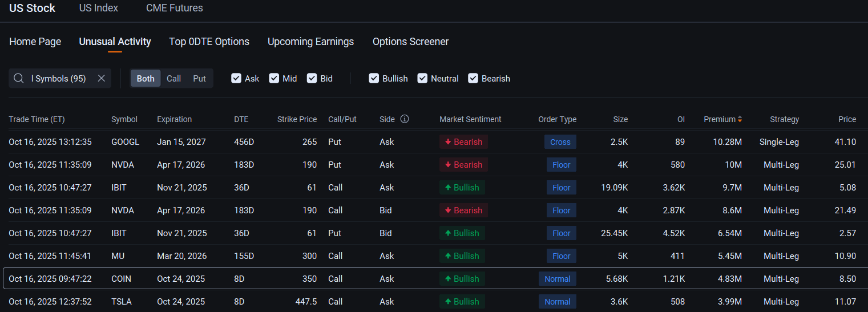This screenshot has height=312, width=868.
Task: Click the Market Sentiment column header
Action: [x=470, y=119]
